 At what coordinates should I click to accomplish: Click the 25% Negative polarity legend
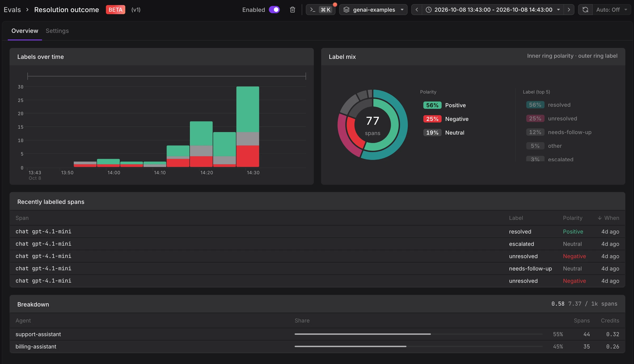446,119
